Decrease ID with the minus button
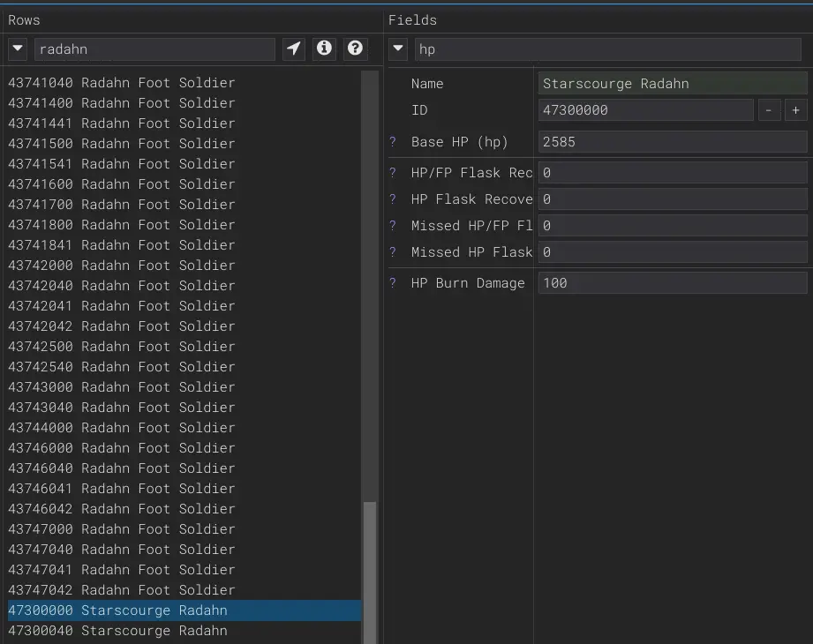Viewport: 813px width, 644px height. click(x=769, y=110)
